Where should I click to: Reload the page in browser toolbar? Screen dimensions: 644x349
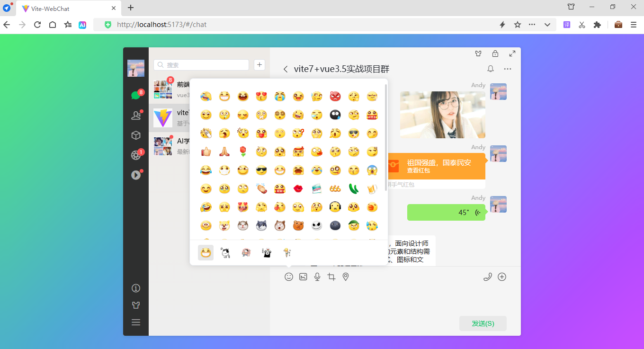[x=37, y=25]
